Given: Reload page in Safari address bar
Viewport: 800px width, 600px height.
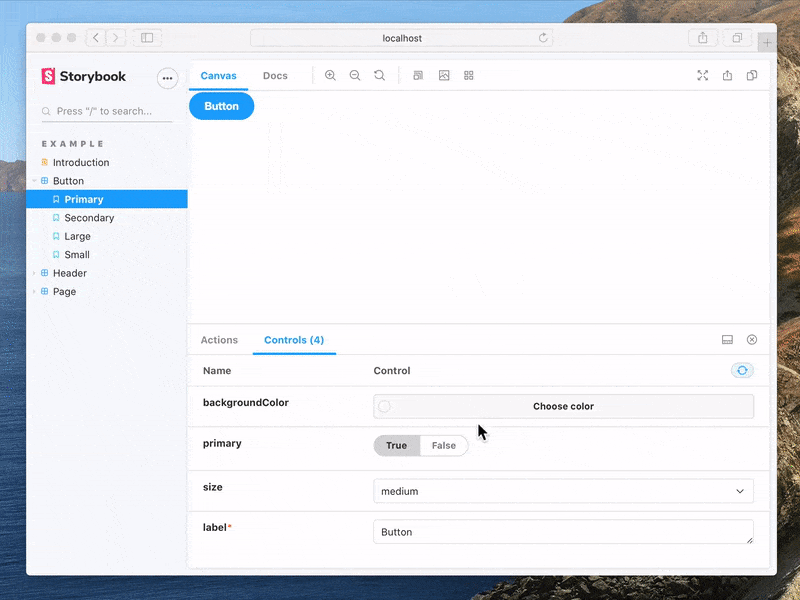Looking at the screenshot, I should point(543,38).
